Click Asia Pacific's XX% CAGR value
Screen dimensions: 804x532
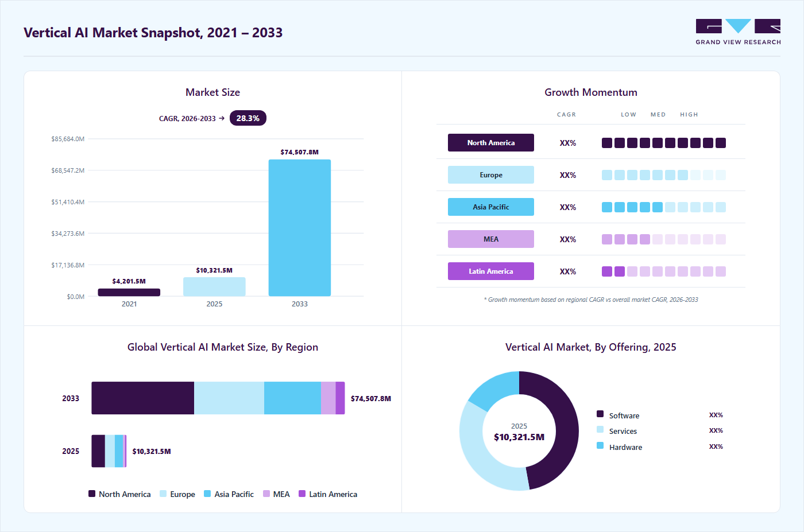point(568,207)
